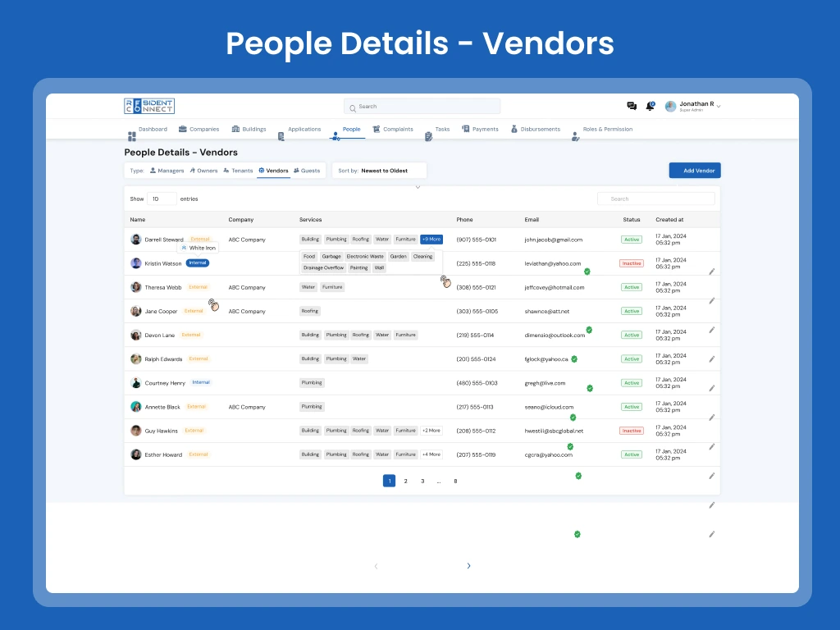The image size is (840, 630).
Task: Open the Sort by Newest to Oldest dropdown
Action: point(379,171)
